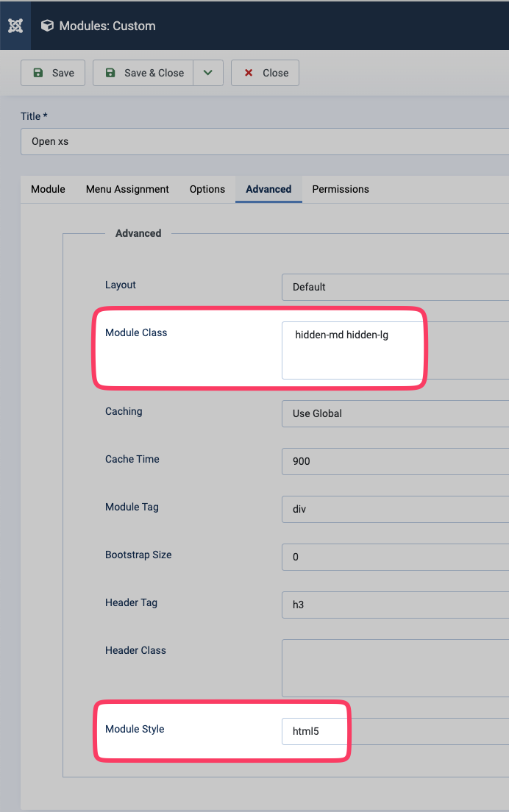
Task: Open the Save & Close dropdown arrow
Action: pyautogui.click(x=208, y=73)
